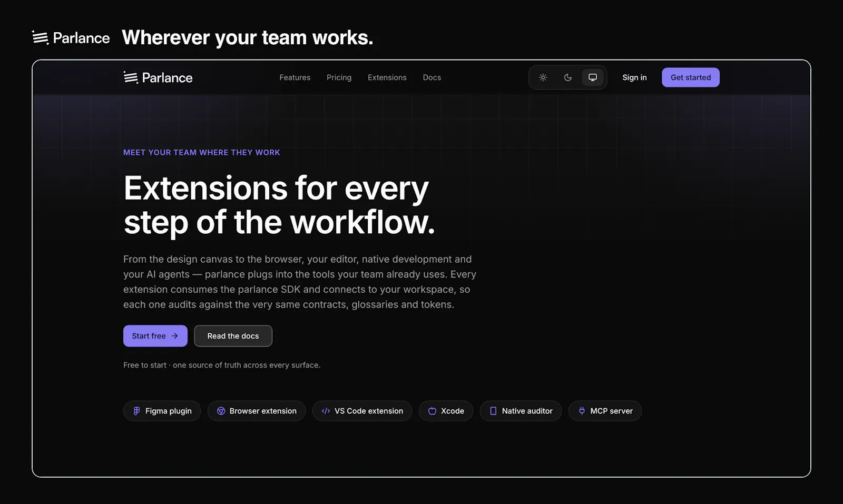Select the Xcode chip
This screenshot has height=504, width=843.
point(446,411)
